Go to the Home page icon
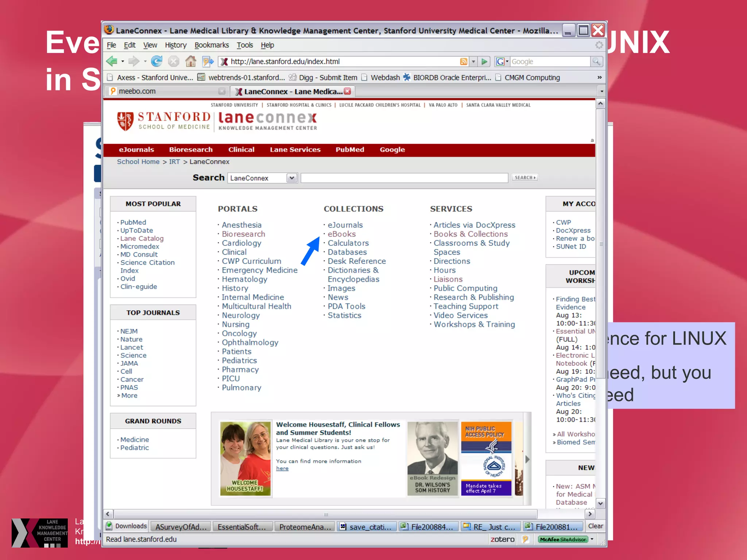 point(190,61)
